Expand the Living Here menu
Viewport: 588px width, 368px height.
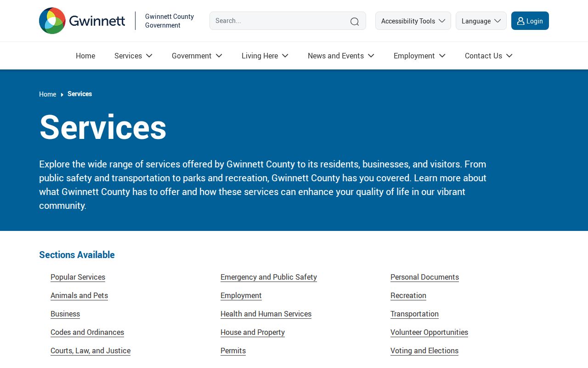265,56
